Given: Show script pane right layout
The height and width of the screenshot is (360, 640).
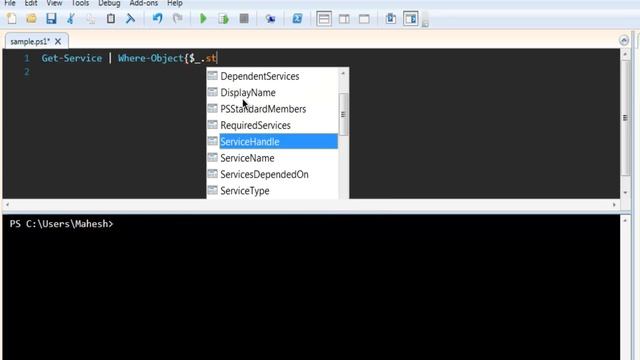Looking at the screenshot, I should coord(344,19).
